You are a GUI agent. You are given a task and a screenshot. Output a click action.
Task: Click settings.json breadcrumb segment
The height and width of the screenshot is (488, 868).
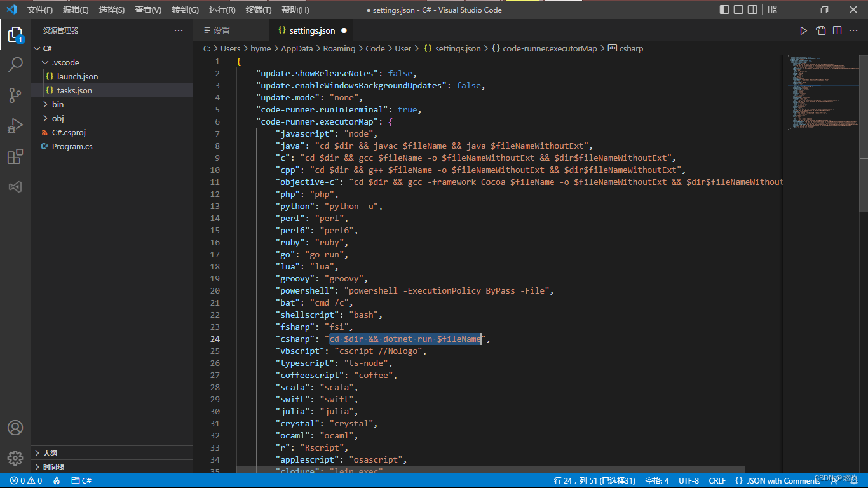pyautogui.click(x=452, y=48)
